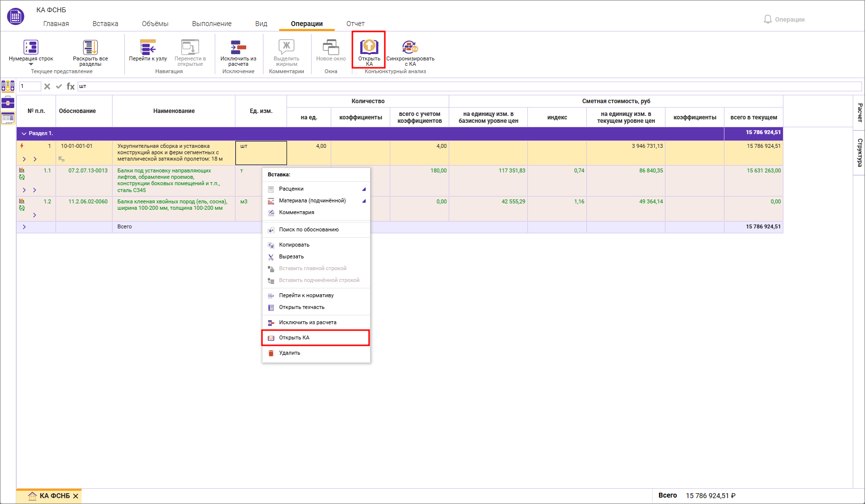This screenshot has height=504, width=865.
Task: Switch to Объёмы ribbon tab
Action: 155,24
